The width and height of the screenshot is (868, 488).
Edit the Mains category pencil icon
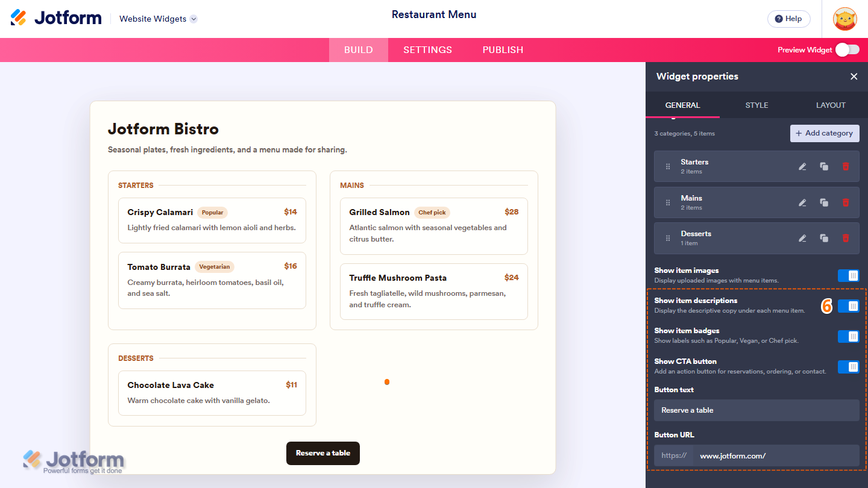click(x=802, y=202)
